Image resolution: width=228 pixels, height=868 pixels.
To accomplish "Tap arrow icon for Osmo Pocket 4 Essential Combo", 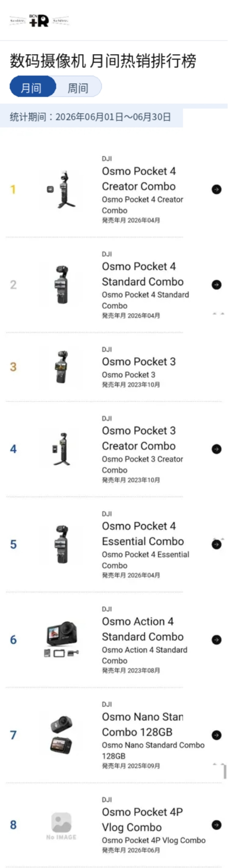I will [217, 544].
